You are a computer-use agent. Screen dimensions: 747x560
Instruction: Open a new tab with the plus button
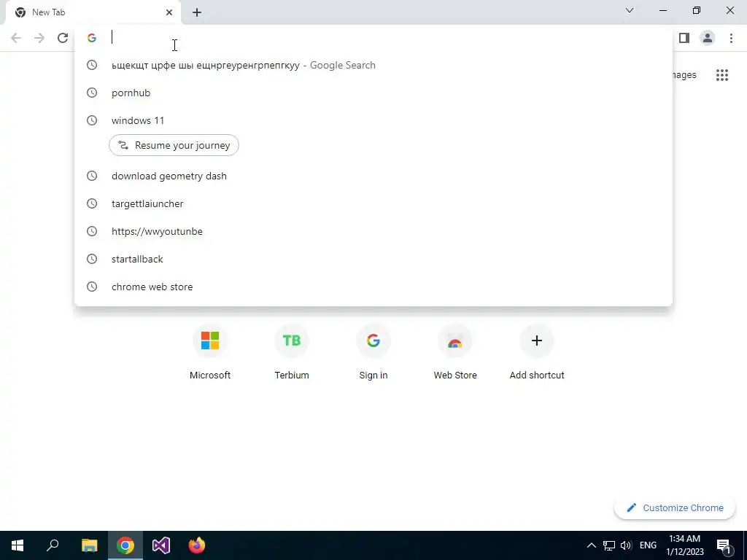(197, 12)
